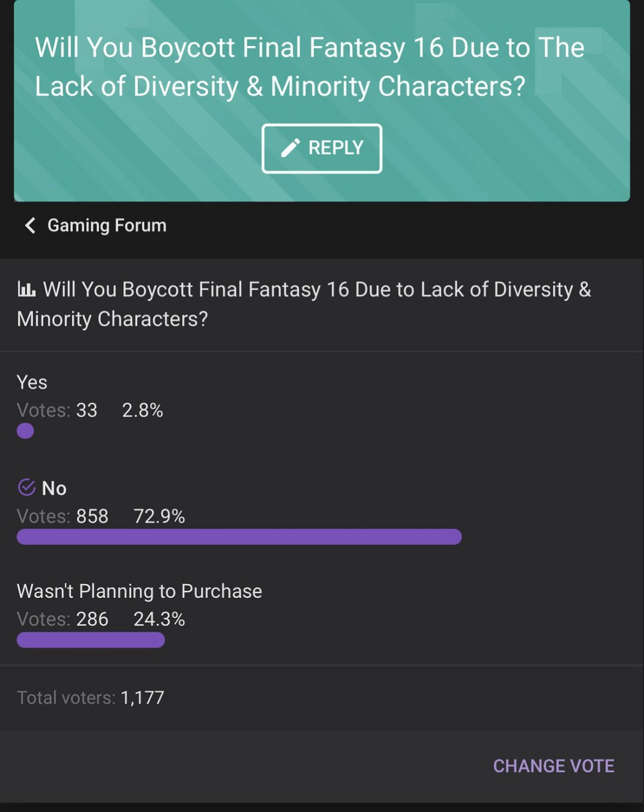Click the 72.9% percentage label
This screenshot has width=644, height=812.
pos(159,516)
